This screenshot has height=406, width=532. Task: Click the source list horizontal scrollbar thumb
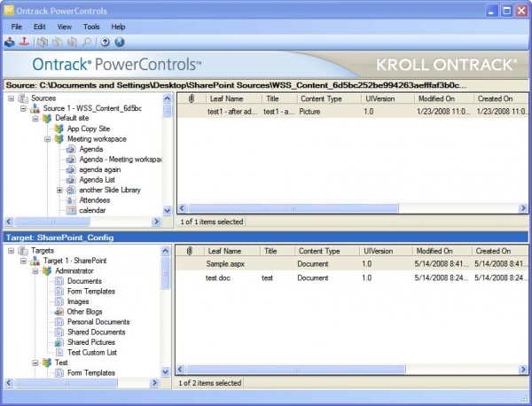[x=293, y=208]
